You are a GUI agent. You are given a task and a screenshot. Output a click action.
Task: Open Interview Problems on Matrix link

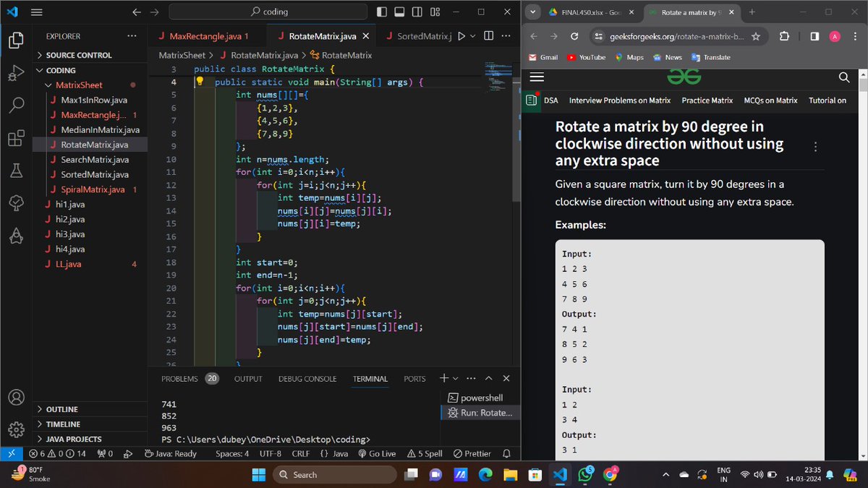point(620,100)
